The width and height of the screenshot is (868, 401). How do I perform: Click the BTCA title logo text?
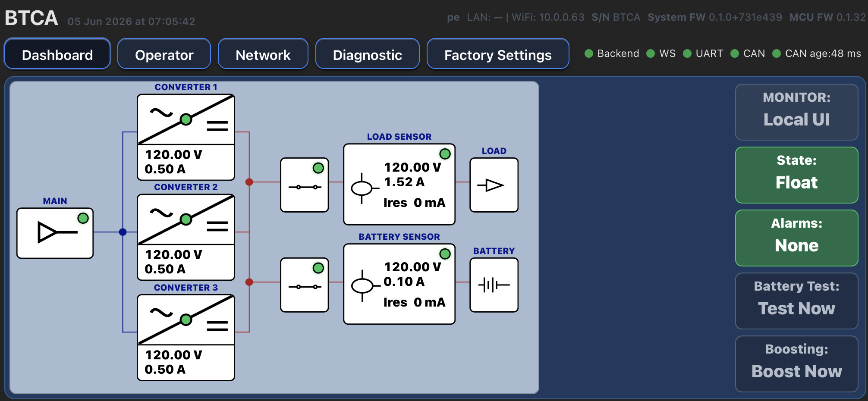31,18
